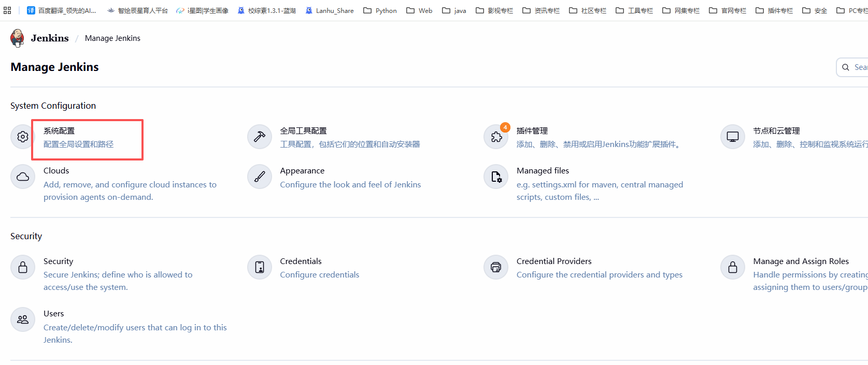Open the Users management link
Viewport: 868px width, 365px height.
(x=54, y=314)
